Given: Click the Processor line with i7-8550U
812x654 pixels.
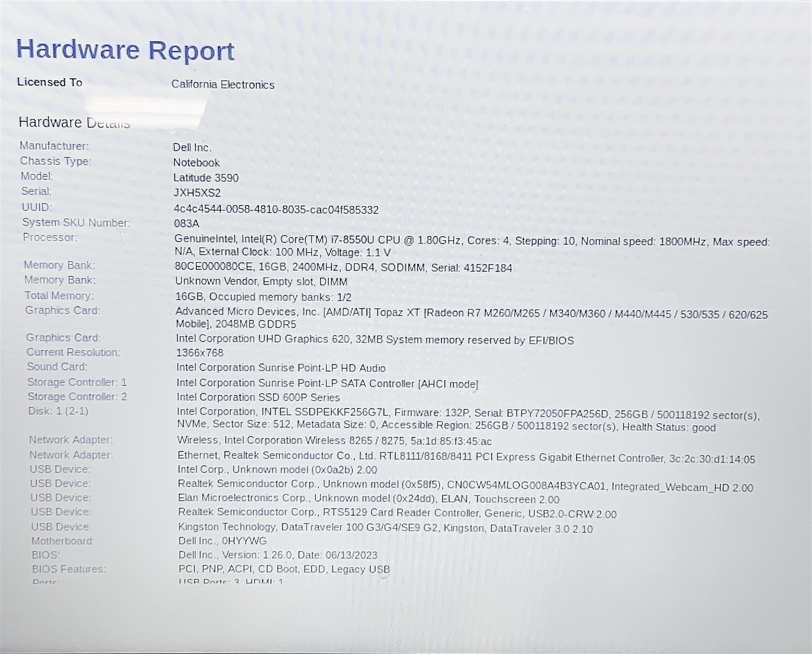Looking at the screenshot, I should [472, 246].
